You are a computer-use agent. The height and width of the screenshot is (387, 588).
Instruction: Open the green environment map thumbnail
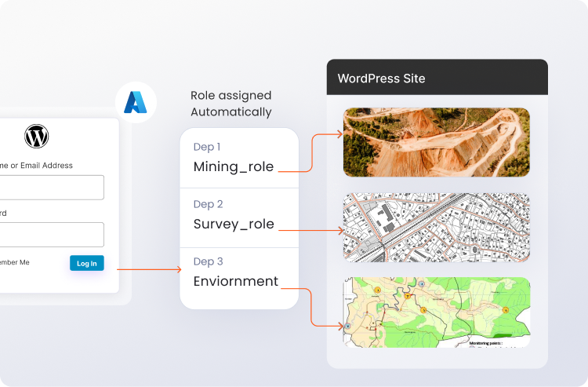[x=437, y=312]
